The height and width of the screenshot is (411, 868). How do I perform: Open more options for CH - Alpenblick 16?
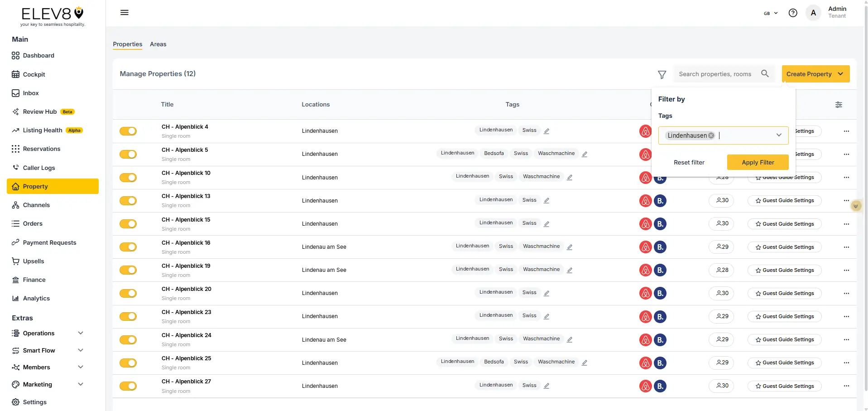(846, 247)
